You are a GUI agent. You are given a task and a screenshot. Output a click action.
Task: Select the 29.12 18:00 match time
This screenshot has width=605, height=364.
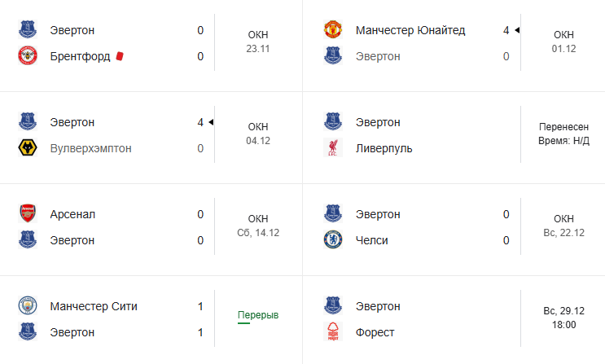(563, 318)
